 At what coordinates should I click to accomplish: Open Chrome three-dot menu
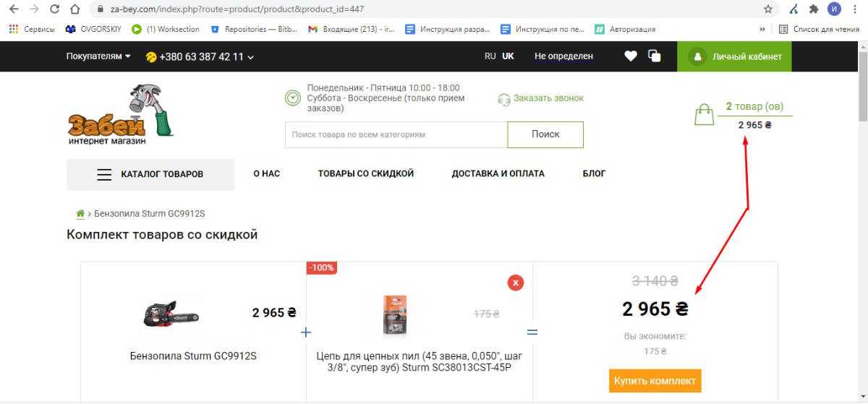pyautogui.click(x=855, y=9)
